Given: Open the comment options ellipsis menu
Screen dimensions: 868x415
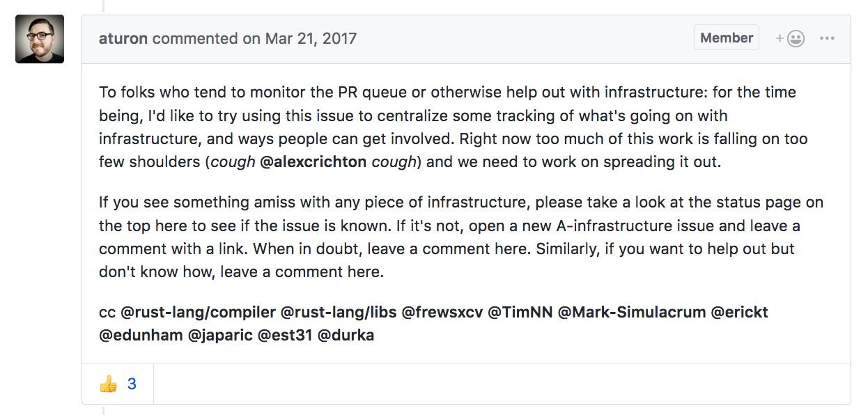Looking at the screenshot, I should pyautogui.click(x=827, y=38).
